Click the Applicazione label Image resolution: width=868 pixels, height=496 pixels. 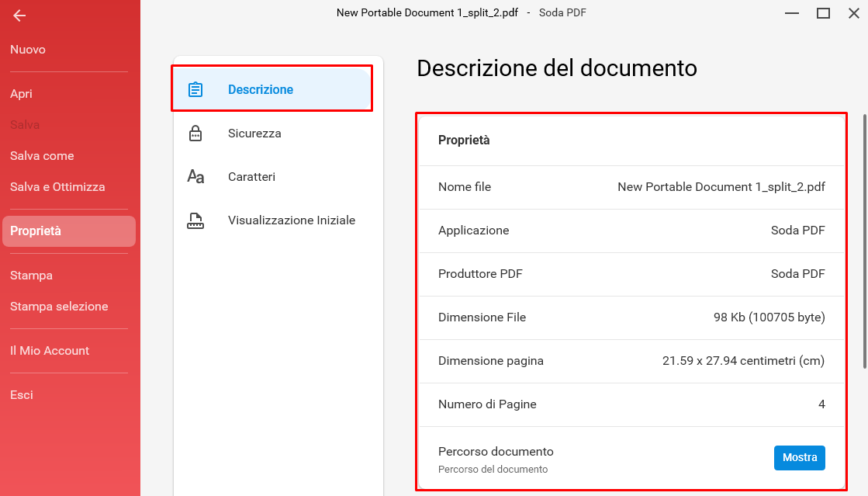click(x=473, y=231)
